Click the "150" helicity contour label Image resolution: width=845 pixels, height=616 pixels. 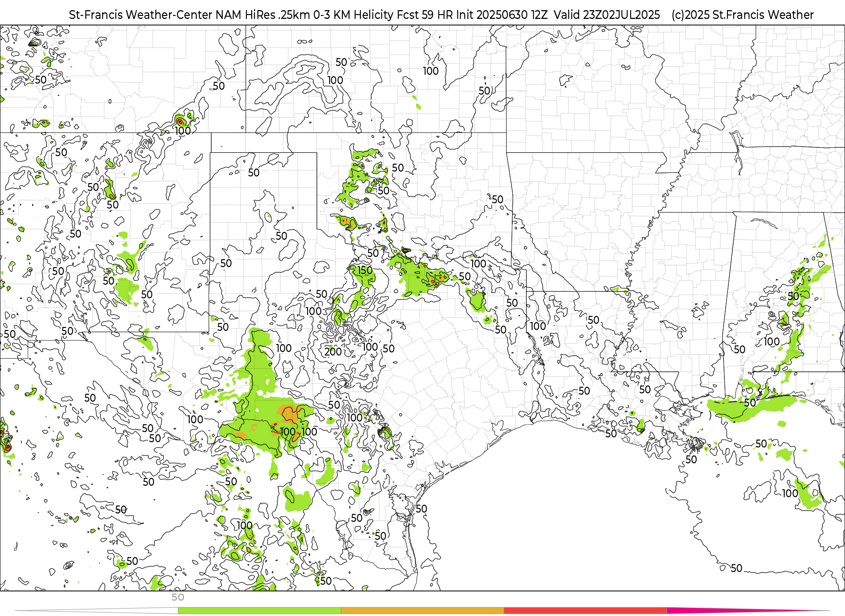click(365, 270)
